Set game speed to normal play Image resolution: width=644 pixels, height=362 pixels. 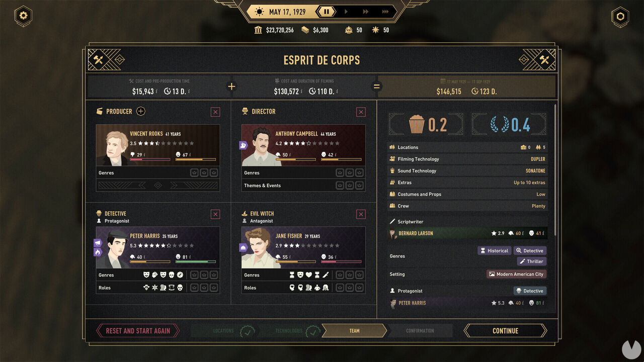click(346, 12)
